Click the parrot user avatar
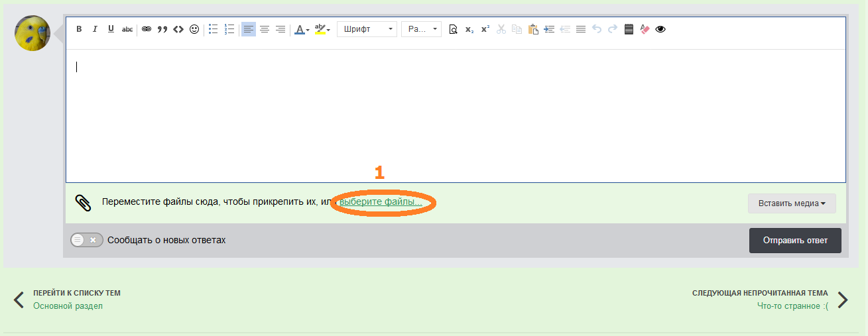The width and height of the screenshot is (868, 336). [x=32, y=33]
